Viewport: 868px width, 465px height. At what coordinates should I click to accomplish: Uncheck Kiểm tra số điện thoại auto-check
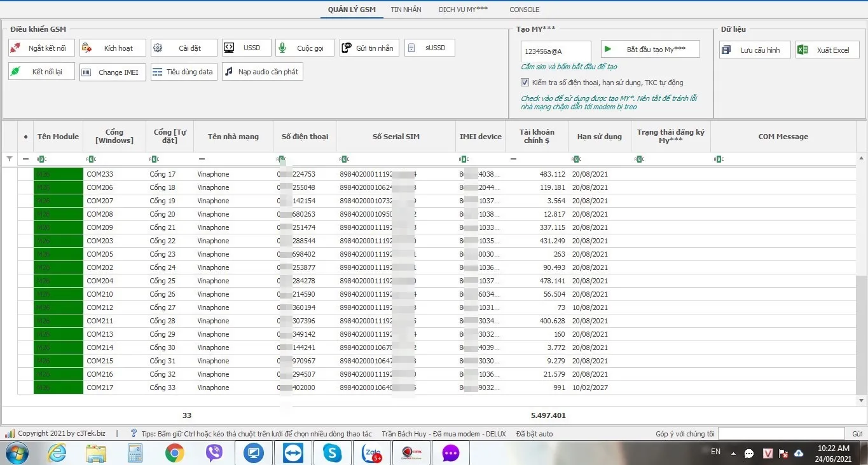525,83
